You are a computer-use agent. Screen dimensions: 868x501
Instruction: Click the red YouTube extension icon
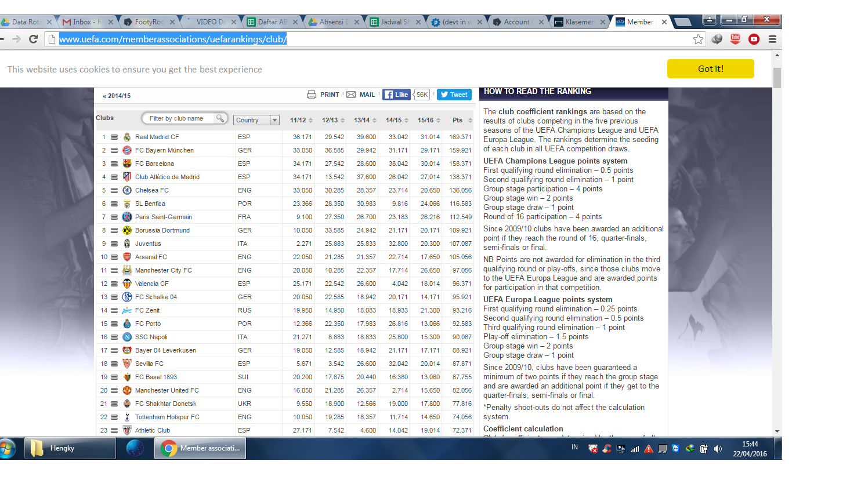click(754, 39)
